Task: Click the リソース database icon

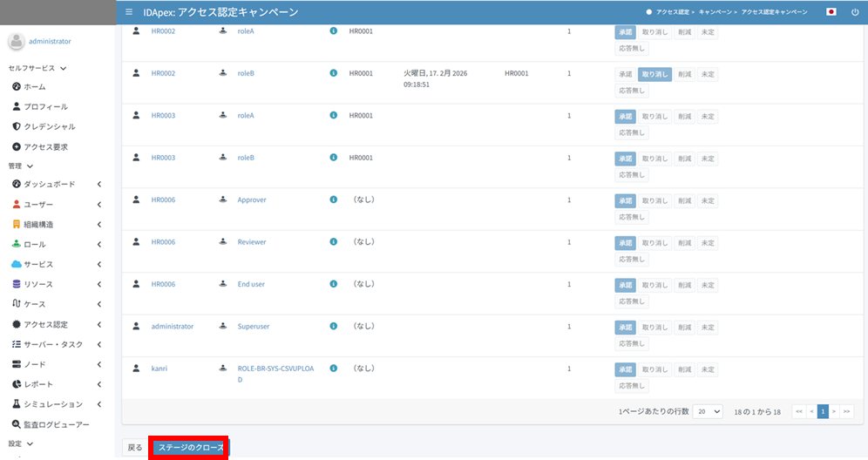Action: click(x=17, y=284)
